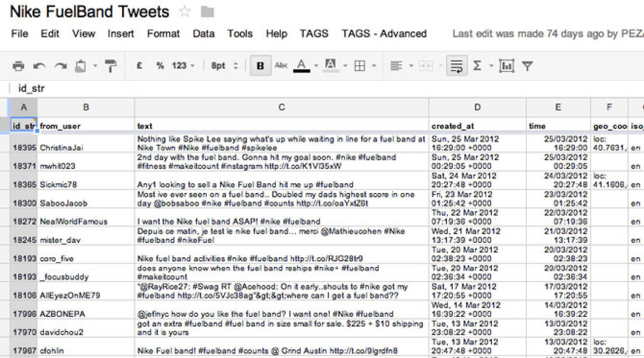Toggle bold formatting button
The height and width of the screenshot is (358, 644).
[260, 66]
